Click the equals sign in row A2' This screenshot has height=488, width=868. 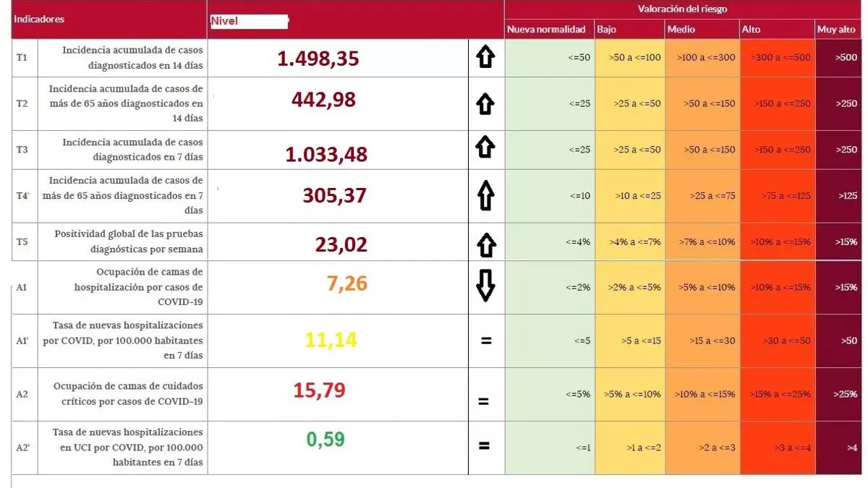coord(484,446)
